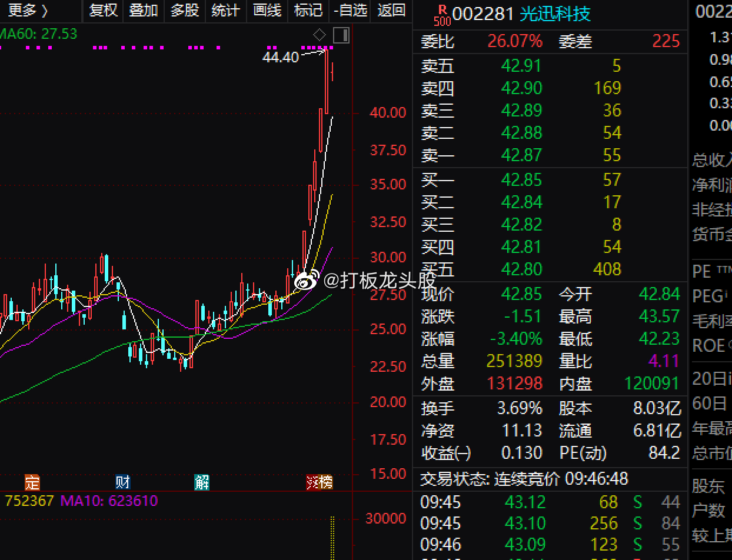This screenshot has width=732, height=560.
Task: Click the MA60: 27.53 indicator label
Action: coord(39,34)
